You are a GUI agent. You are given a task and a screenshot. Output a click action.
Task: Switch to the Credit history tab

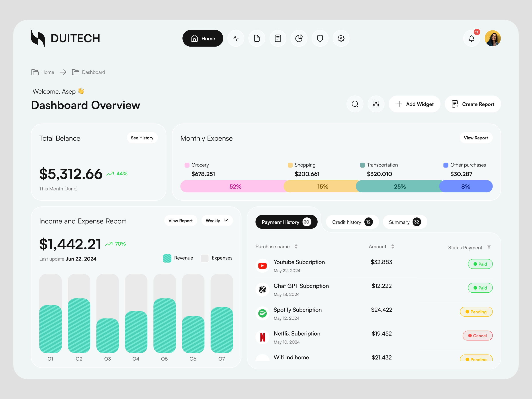[352, 222]
